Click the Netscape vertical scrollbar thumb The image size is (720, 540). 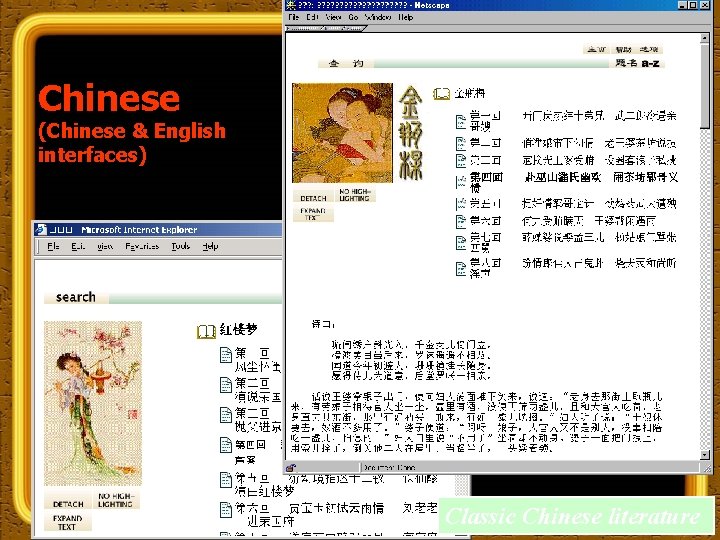[704, 85]
